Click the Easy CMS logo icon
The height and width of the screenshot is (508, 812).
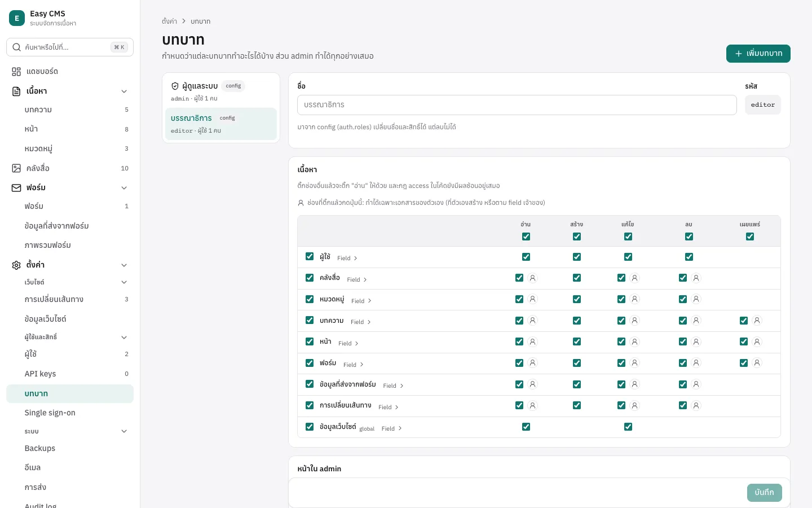click(x=17, y=18)
